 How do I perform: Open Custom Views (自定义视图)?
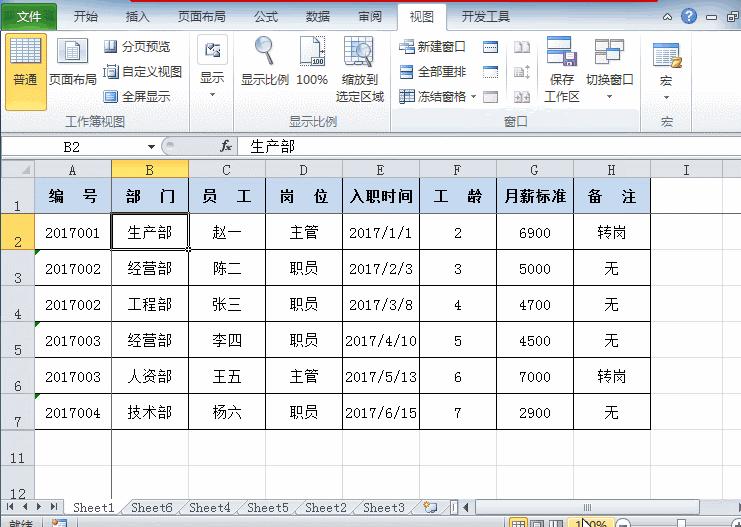coord(143,72)
